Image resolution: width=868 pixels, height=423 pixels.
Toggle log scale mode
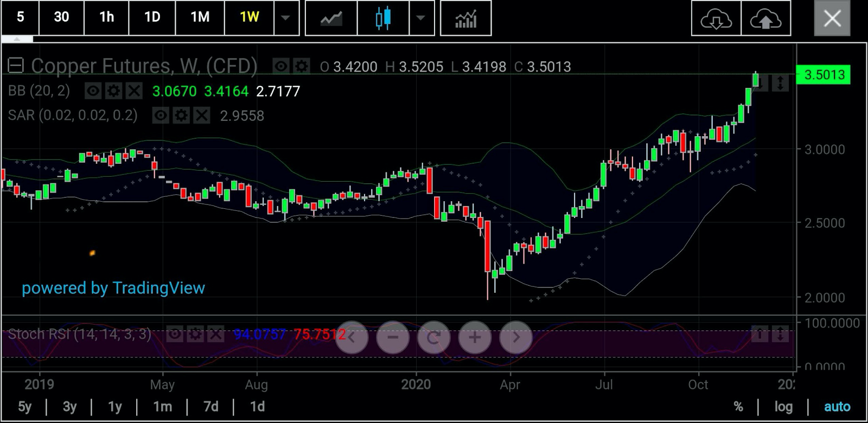783,406
